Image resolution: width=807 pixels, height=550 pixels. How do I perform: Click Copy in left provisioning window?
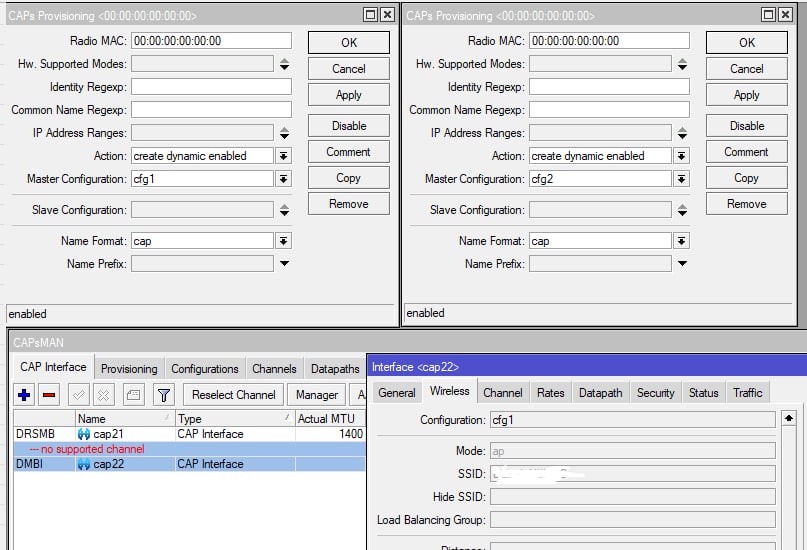[x=349, y=178]
